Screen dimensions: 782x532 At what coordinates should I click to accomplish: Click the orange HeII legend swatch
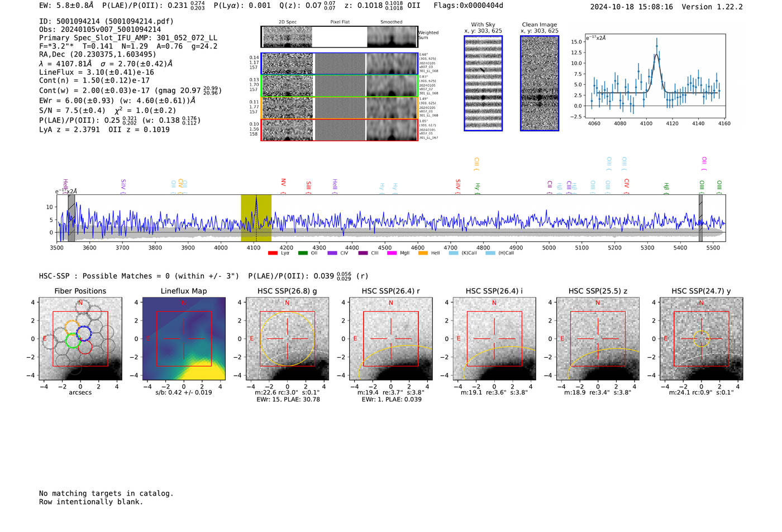[423, 253]
